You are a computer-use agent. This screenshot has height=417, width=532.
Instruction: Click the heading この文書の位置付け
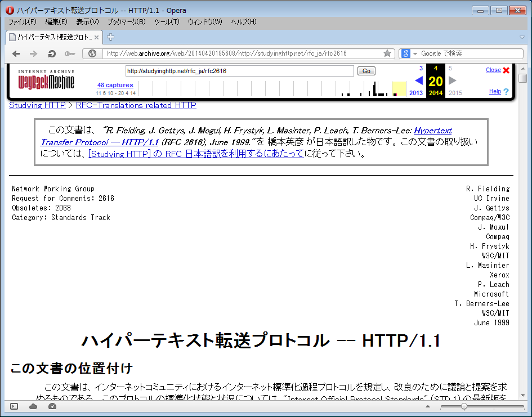coord(71,368)
